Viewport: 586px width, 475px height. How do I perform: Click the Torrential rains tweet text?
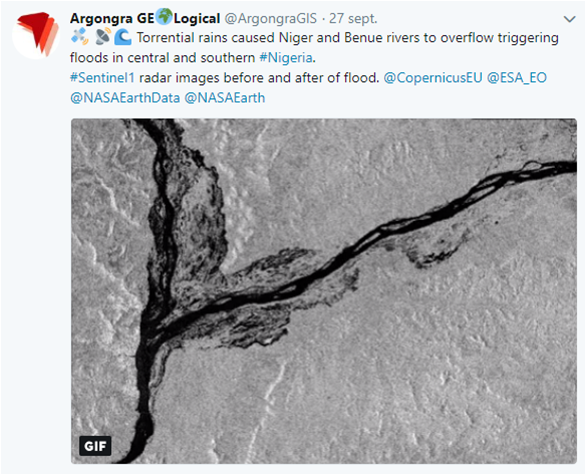(314, 47)
